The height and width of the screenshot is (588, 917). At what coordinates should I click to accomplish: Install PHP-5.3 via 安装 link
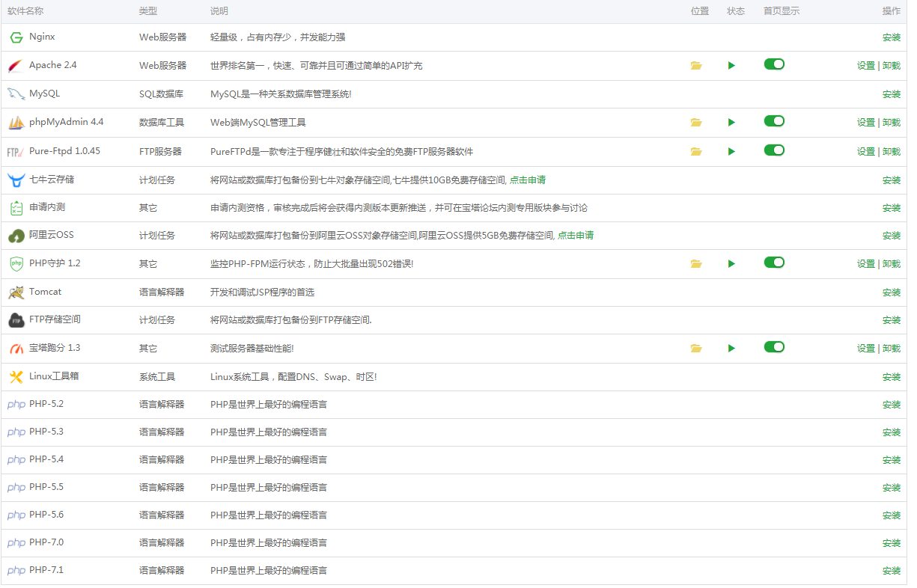[892, 432]
